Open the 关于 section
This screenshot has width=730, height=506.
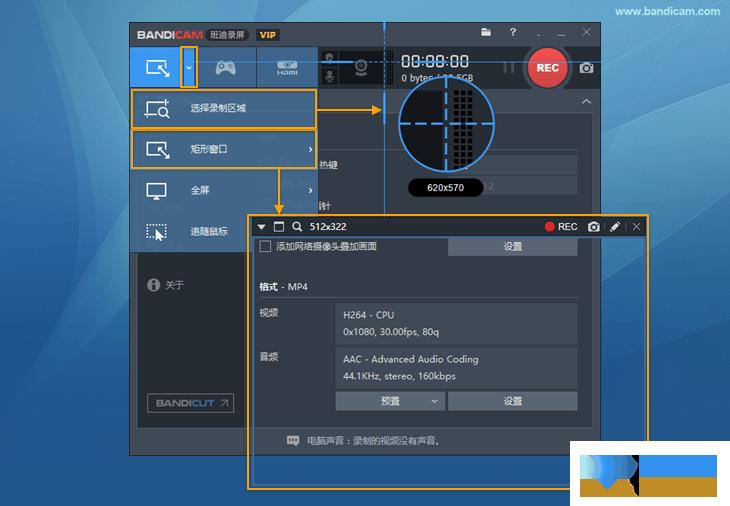pos(165,285)
